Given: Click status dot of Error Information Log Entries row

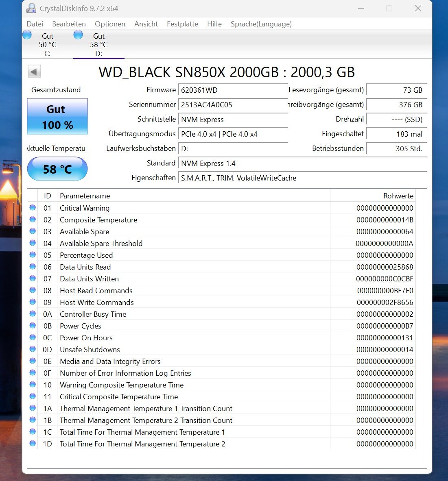Looking at the screenshot, I should point(33,373).
